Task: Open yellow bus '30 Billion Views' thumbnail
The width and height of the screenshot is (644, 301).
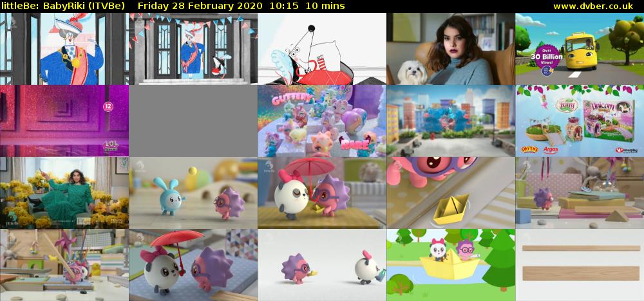Action: pyautogui.click(x=580, y=48)
